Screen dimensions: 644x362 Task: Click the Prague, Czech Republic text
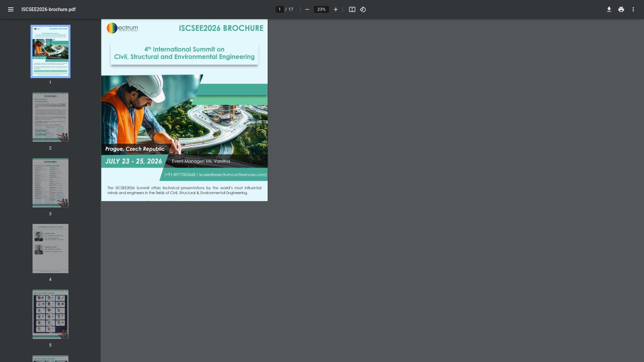135,149
